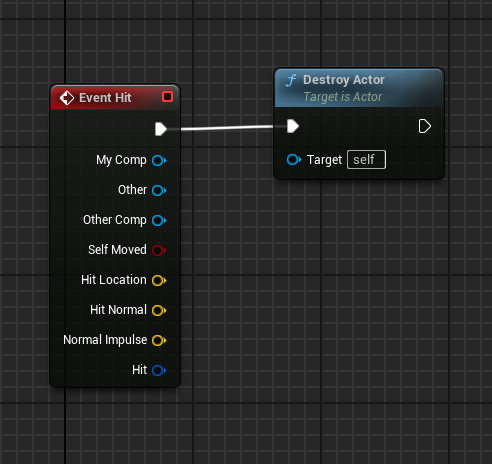Click the Destroy Actor execution input pin
Viewport: 492px width, 464px height.
click(293, 126)
